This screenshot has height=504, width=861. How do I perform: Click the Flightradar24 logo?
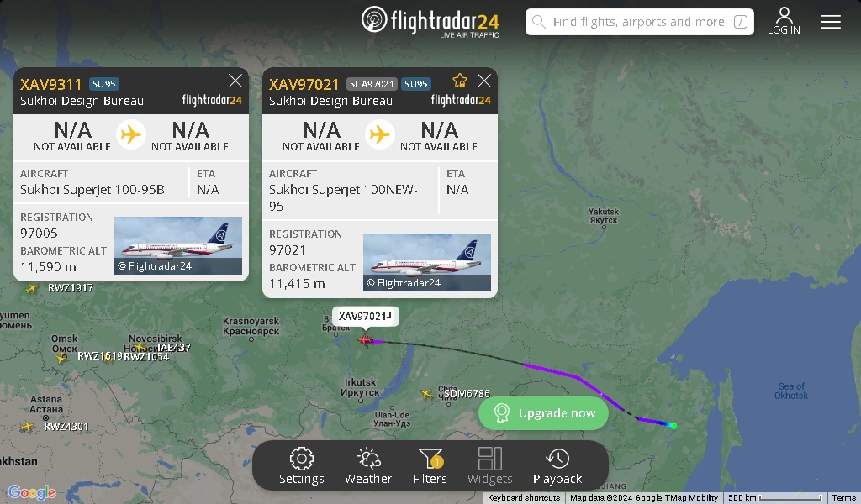coord(430,22)
